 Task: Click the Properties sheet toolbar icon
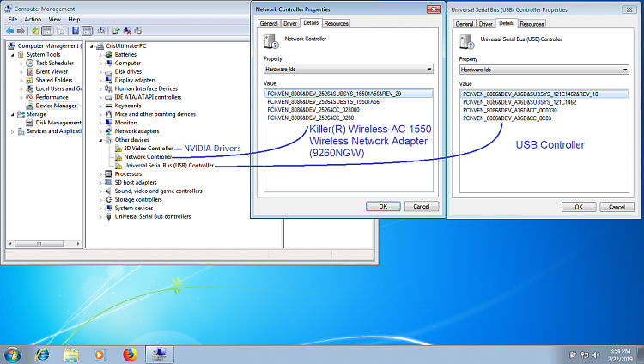61,31
